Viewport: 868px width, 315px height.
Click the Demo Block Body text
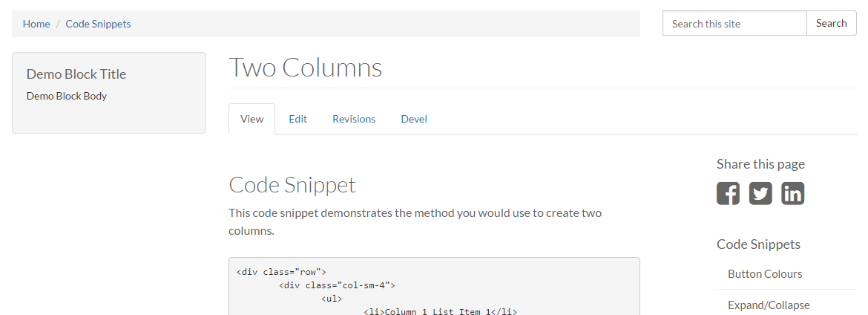pyautogui.click(x=67, y=96)
